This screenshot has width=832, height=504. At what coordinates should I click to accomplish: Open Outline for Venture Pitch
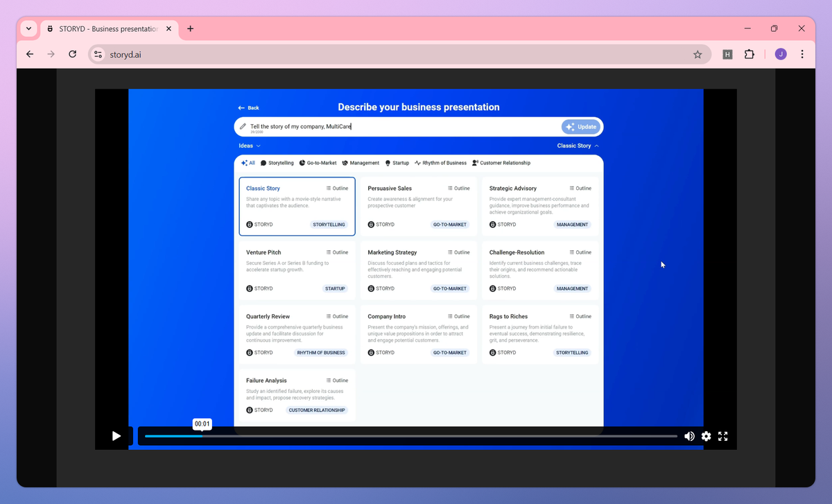click(338, 252)
